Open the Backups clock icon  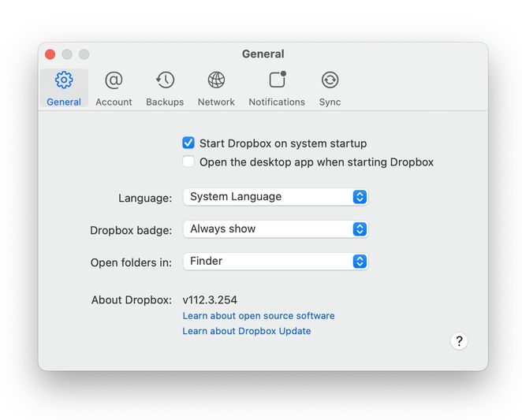[x=165, y=80]
